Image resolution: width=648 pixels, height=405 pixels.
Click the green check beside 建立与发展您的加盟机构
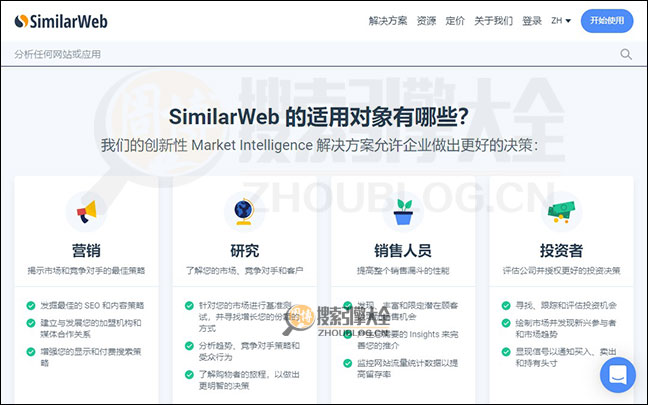(x=31, y=323)
